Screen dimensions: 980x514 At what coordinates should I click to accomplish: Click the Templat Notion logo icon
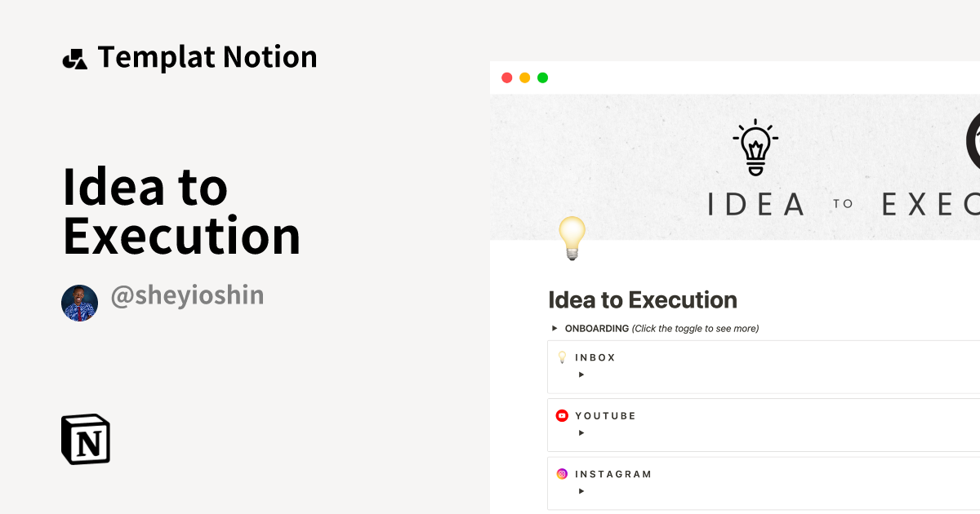pos(76,56)
